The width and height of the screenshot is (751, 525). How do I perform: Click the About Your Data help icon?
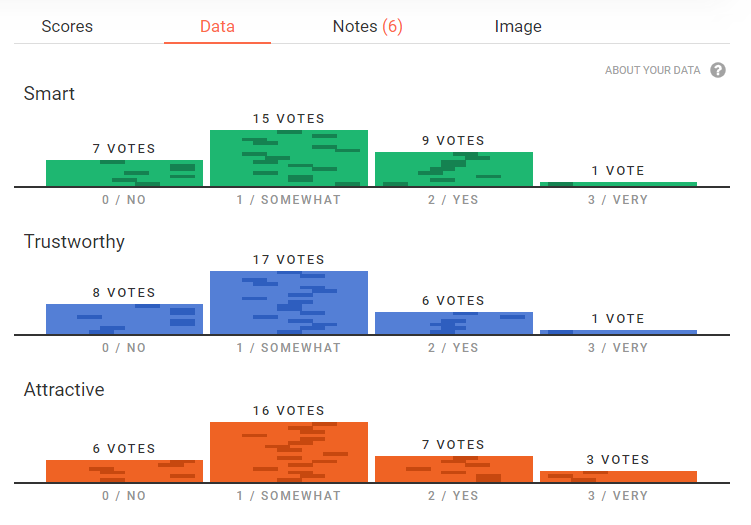717,70
